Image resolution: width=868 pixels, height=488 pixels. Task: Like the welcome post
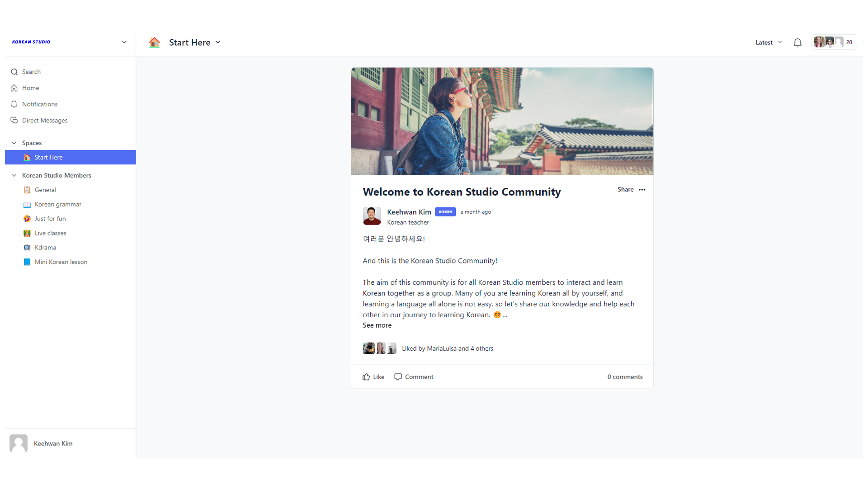tap(373, 377)
